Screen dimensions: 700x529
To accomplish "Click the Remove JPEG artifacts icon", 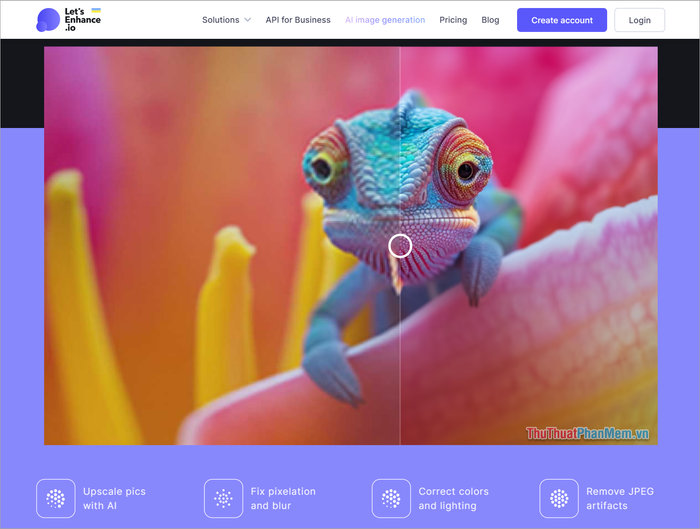I will click(x=559, y=498).
